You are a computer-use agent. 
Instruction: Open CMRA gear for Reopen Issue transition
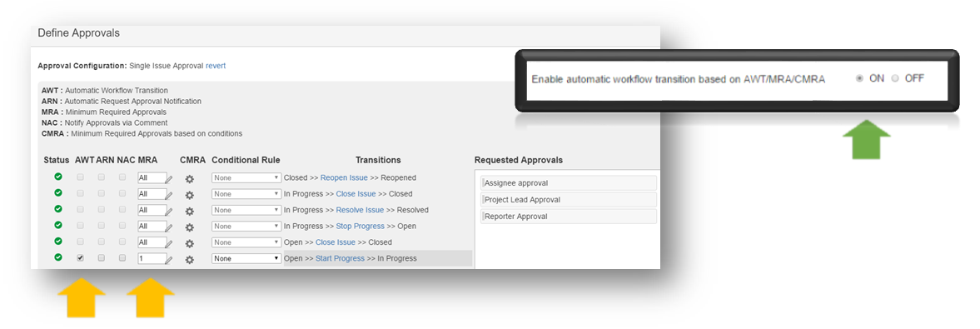pyautogui.click(x=190, y=179)
